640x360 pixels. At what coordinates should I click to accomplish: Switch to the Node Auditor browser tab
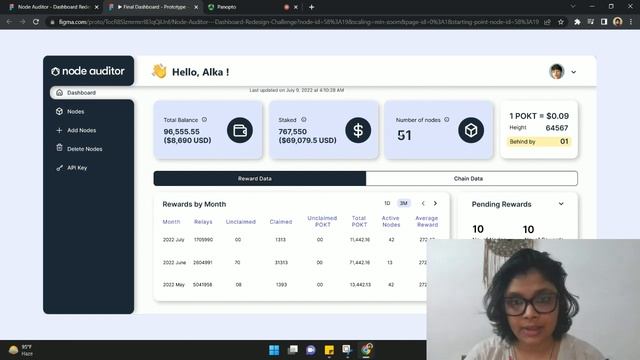coord(53,7)
